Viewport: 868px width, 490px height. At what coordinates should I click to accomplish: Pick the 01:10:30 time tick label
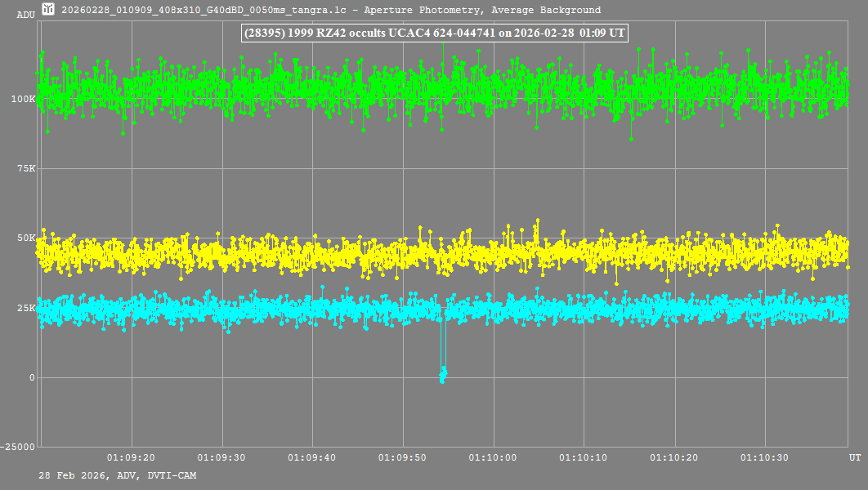764,458
